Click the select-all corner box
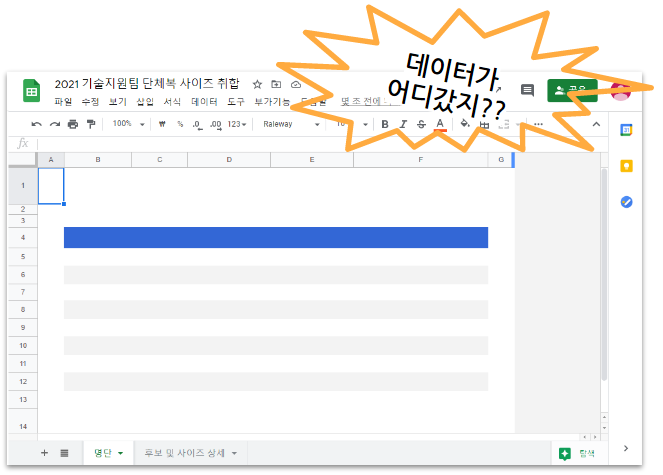Screen dimensions: 663x475 [x=23, y=160]
